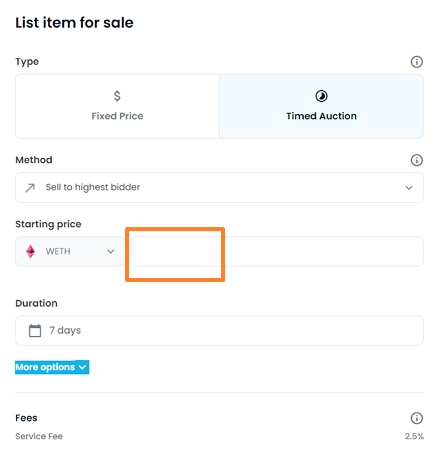The width and height of the screenshot is (446, 452).
Task: Open the WETH currency dropdown
Action: [70, 251]
